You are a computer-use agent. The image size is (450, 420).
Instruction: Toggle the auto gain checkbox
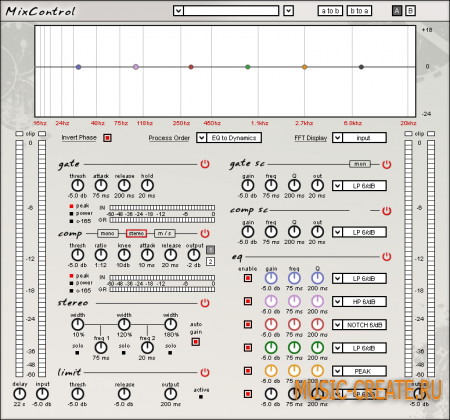pyautogui.click(x=196, y=342)
